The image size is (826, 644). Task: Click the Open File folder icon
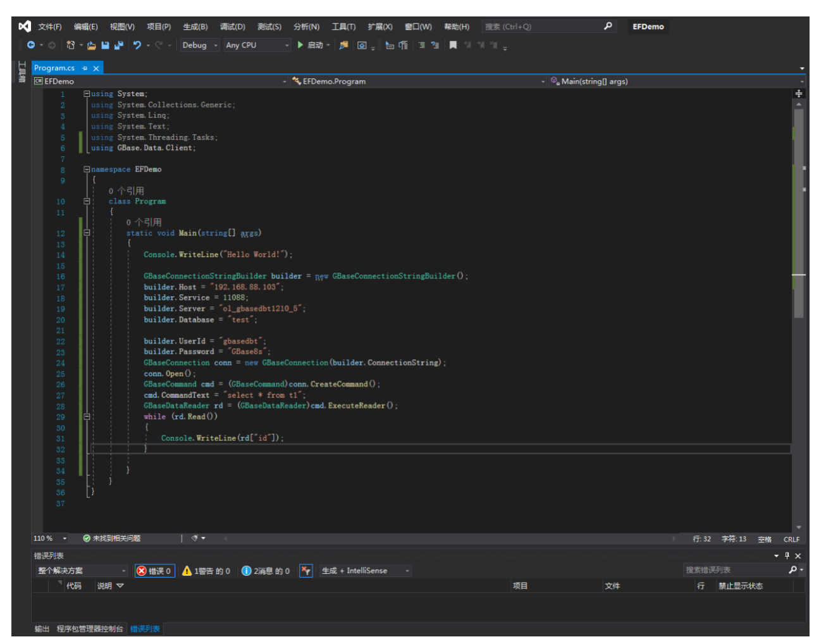pyautogui.click(x=92, y=46)
